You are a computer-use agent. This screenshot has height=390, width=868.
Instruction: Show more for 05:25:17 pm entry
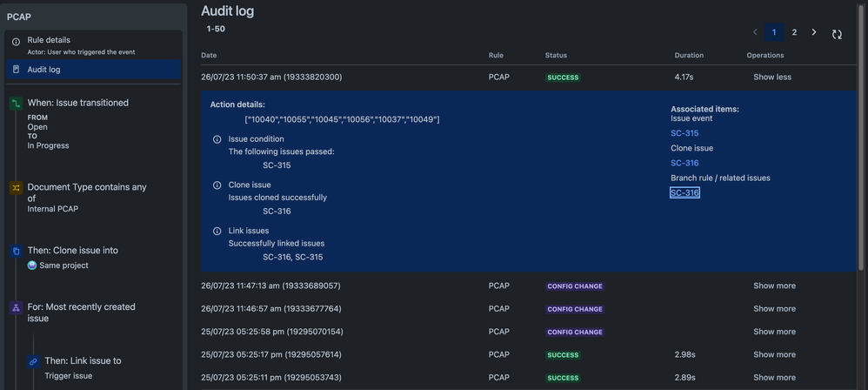[774, 354]
